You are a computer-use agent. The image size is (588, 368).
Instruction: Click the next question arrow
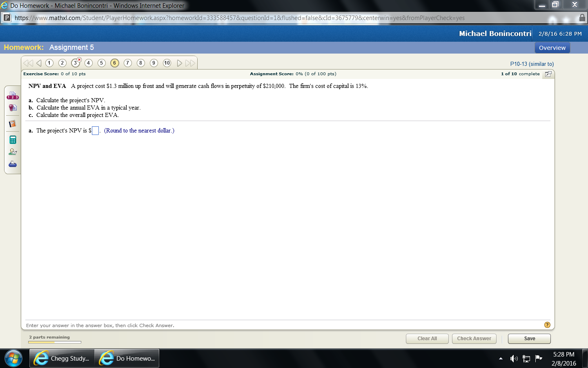[179, 63]
